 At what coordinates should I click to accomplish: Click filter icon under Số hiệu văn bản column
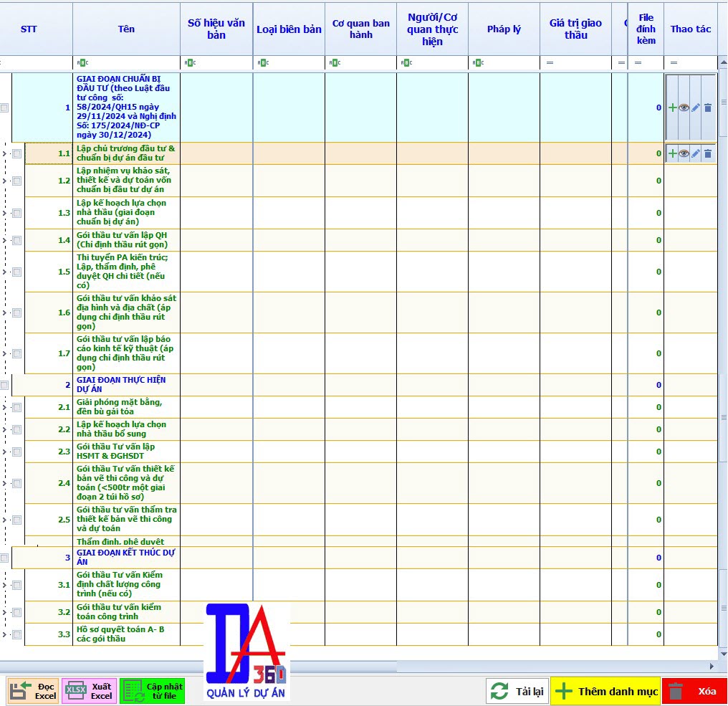(x=190, y=63)
